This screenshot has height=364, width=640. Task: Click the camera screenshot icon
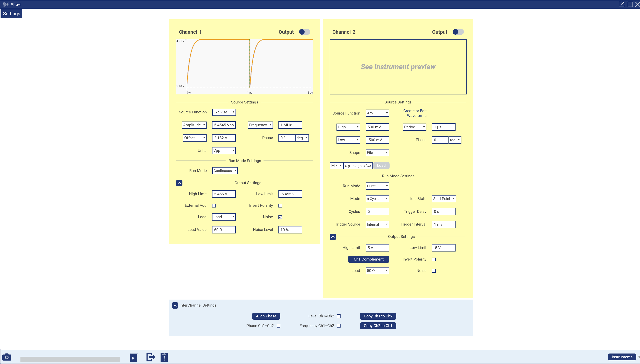[x=7, y=357]
